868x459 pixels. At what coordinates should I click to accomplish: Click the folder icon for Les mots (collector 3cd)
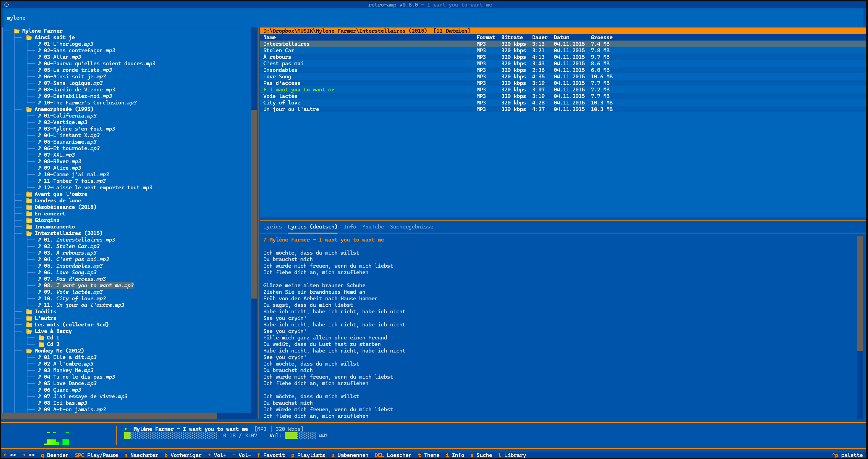coord(30,324)
